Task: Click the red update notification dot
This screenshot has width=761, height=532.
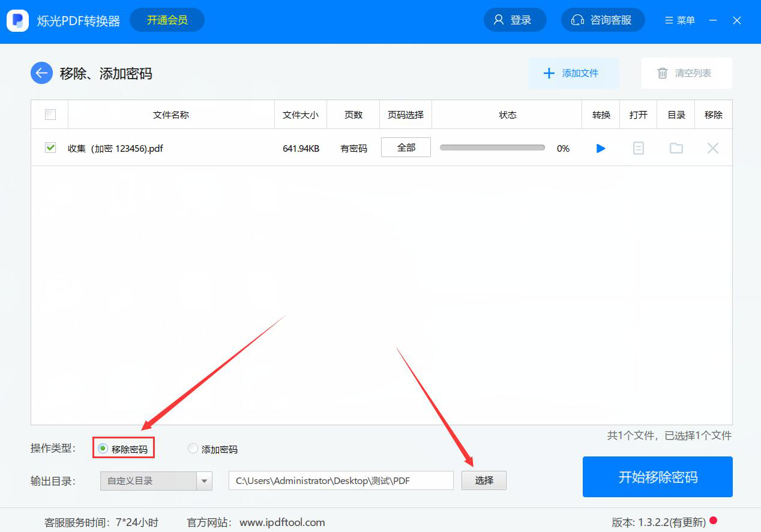Action: point(713,521)
